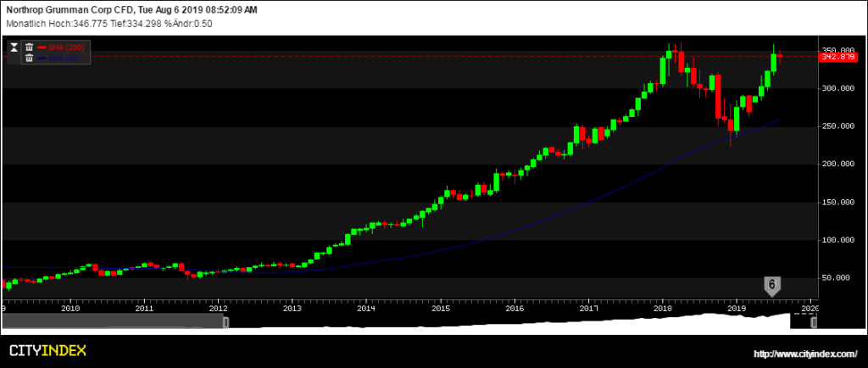Click the 2018 label on the time axis

663,308
